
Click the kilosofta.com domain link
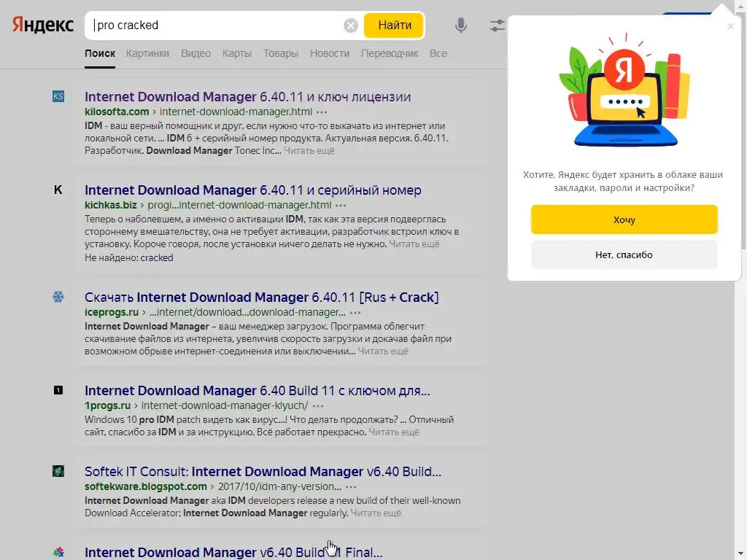[117, 112]
